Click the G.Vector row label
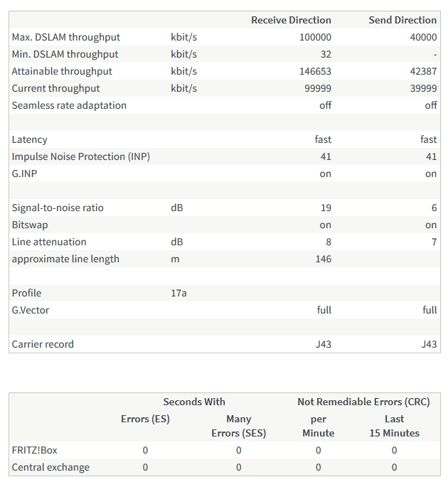This screenshot has width=448, height=482. click(31, 310)
